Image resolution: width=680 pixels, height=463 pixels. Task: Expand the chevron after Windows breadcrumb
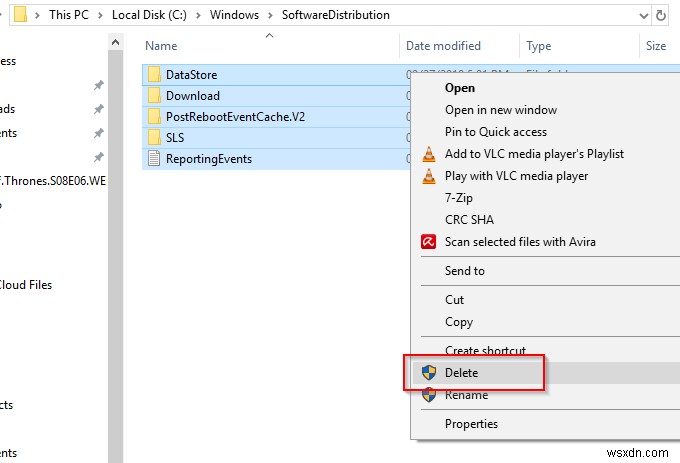click(271, 16)
